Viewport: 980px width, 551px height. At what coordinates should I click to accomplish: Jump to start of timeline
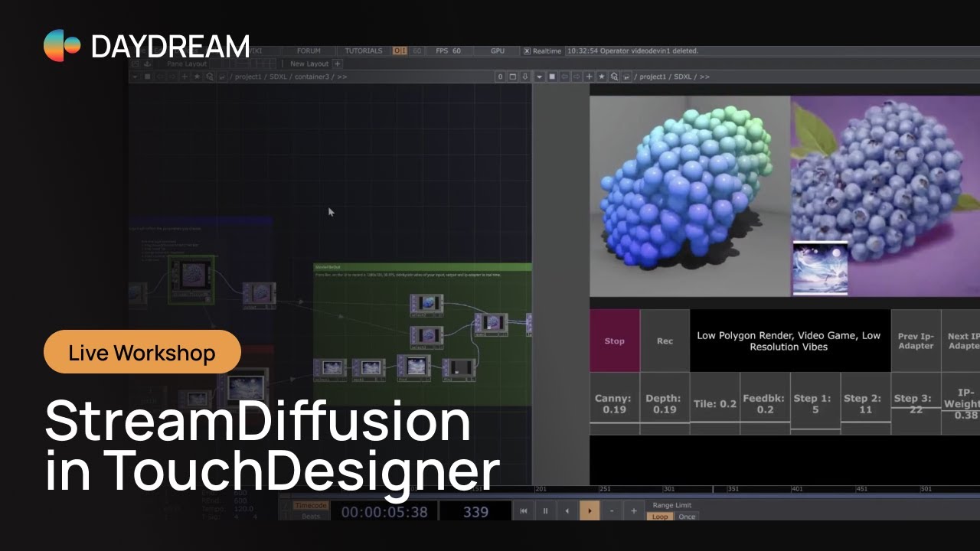tap(524, 511)
